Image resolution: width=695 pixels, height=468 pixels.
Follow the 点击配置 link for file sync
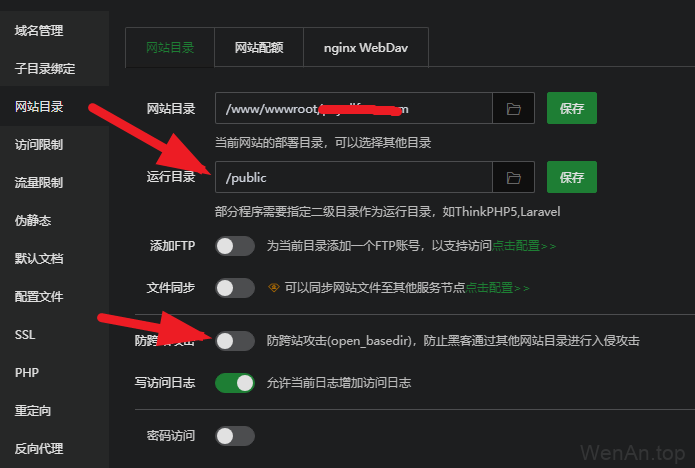click(497, 288)
